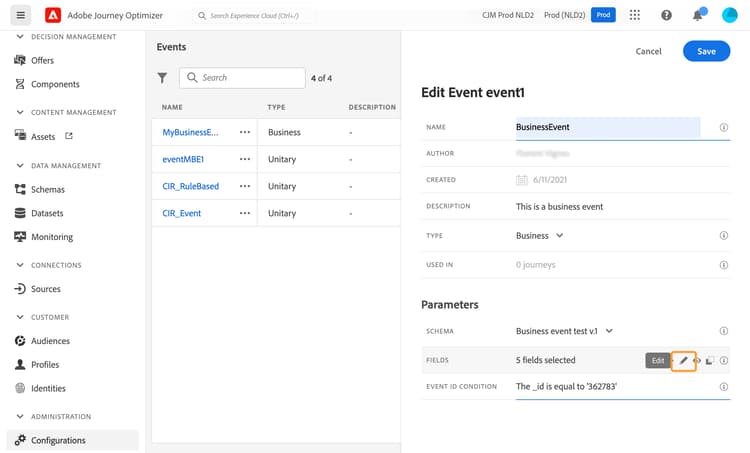The height and width of the screenshot is (453, 750).
Task: Open the CIR_Event event link
Action: pyautogui.click(x=182, y=213)
